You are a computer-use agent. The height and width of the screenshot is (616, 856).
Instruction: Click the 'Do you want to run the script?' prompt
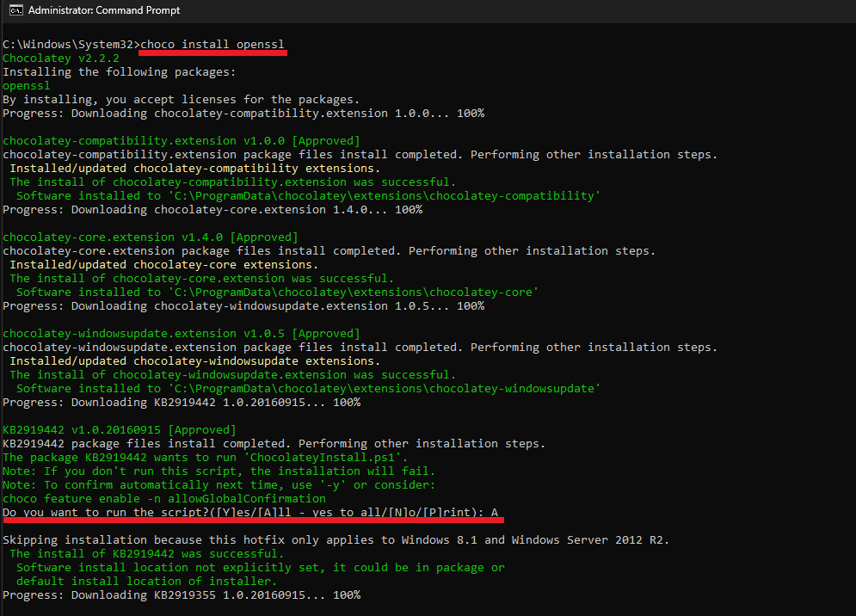[250, 512]
